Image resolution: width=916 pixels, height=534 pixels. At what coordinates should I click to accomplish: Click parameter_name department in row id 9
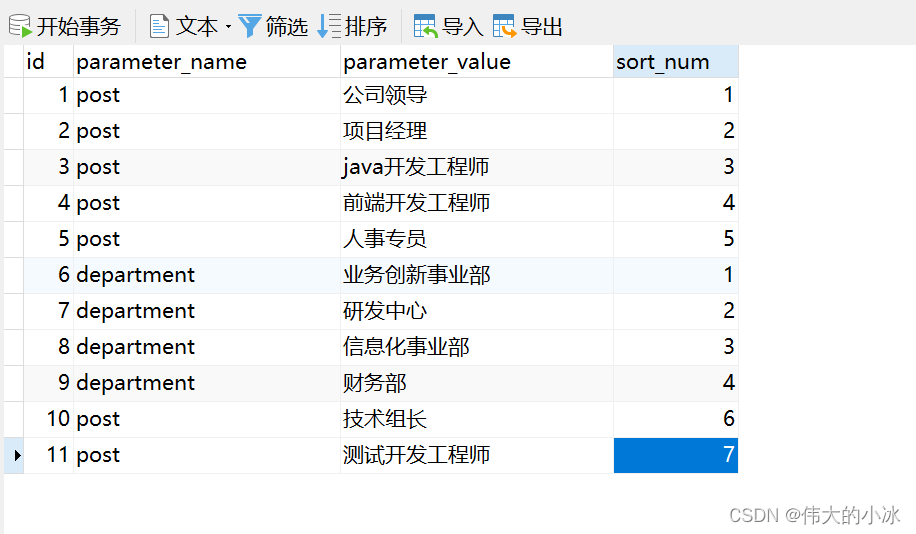coord(207,383)
